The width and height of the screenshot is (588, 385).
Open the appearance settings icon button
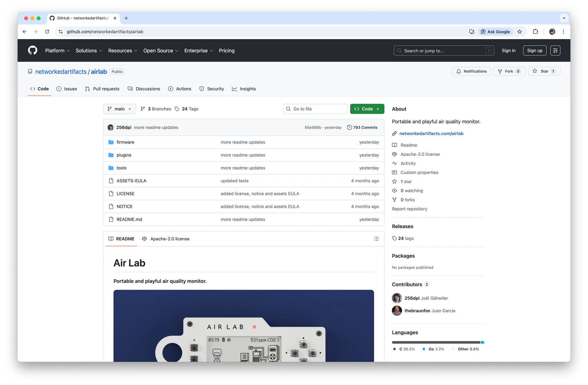click(x=555, y=51)
